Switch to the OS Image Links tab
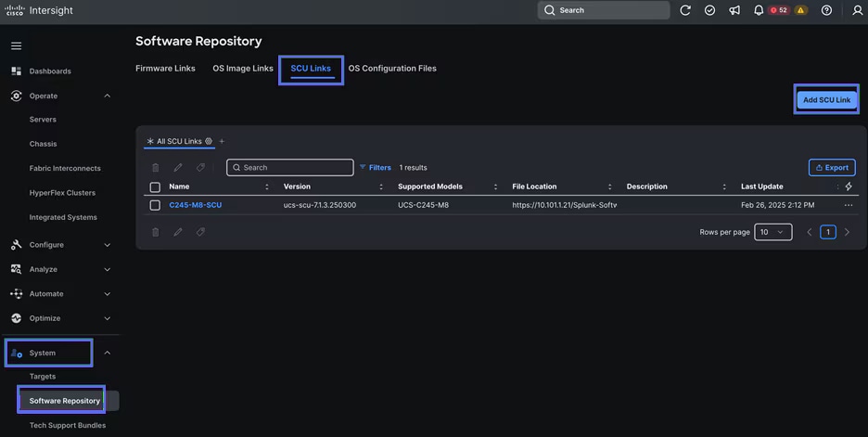This screenshot has height=437, width=868. click(x=243, y=68)
